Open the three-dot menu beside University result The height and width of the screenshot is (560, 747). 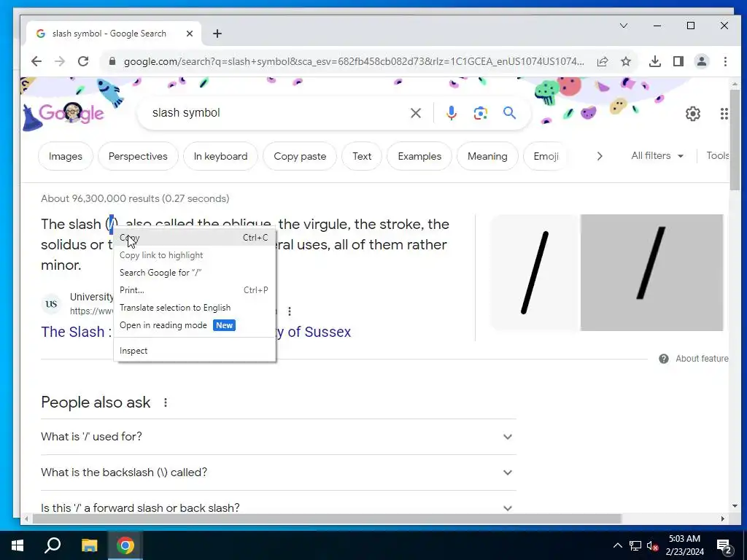(x=289, y=311)
